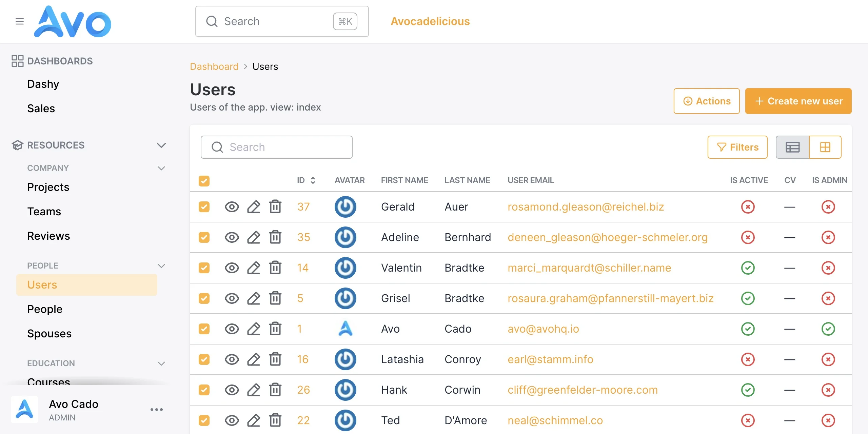This screenshot has width=868, height=434.
Task: Click trash icon for Hank Corwin
Action: pyautogui.click(x=275, y=390)
